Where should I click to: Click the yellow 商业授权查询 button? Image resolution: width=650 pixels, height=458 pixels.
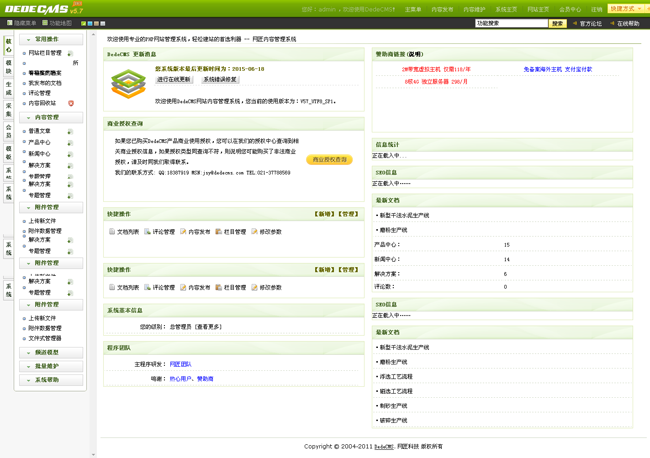pyautogui.click(x=330, y=160)
